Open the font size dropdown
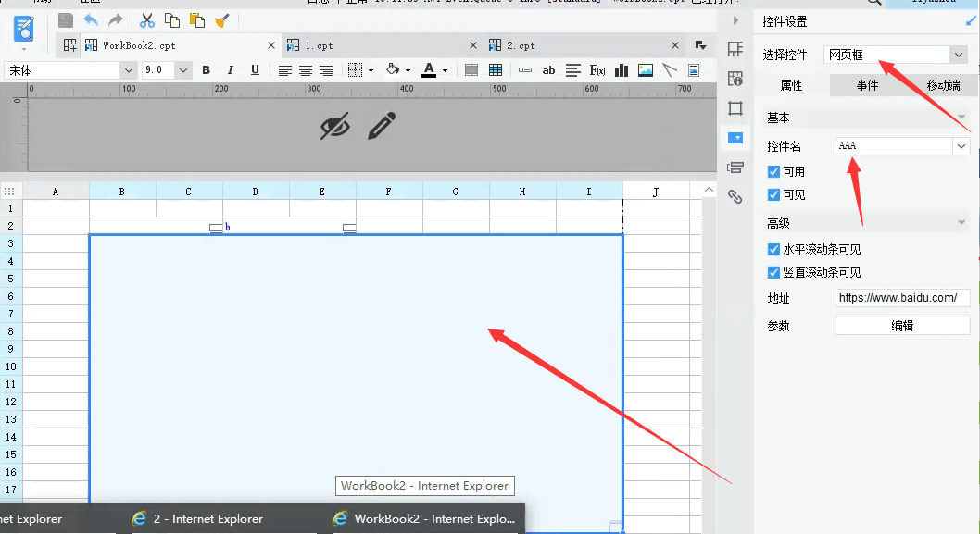980x534 pixels. 183,70
